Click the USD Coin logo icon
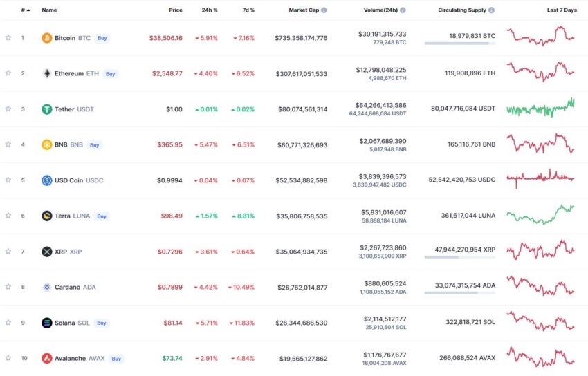This screenshot has width=588, height=376. click(47, 180)
